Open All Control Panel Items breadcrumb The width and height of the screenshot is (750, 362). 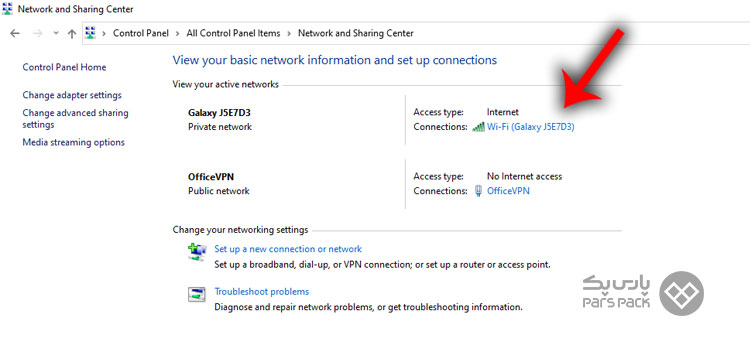click(233, 33)
